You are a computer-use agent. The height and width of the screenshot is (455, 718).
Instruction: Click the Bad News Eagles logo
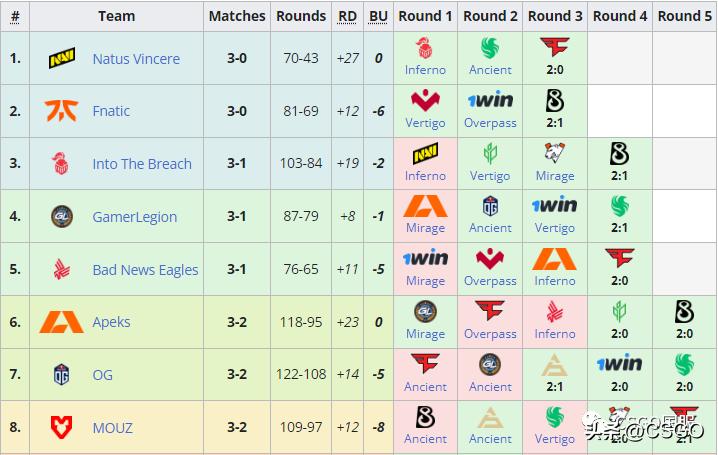pos(61,270)
